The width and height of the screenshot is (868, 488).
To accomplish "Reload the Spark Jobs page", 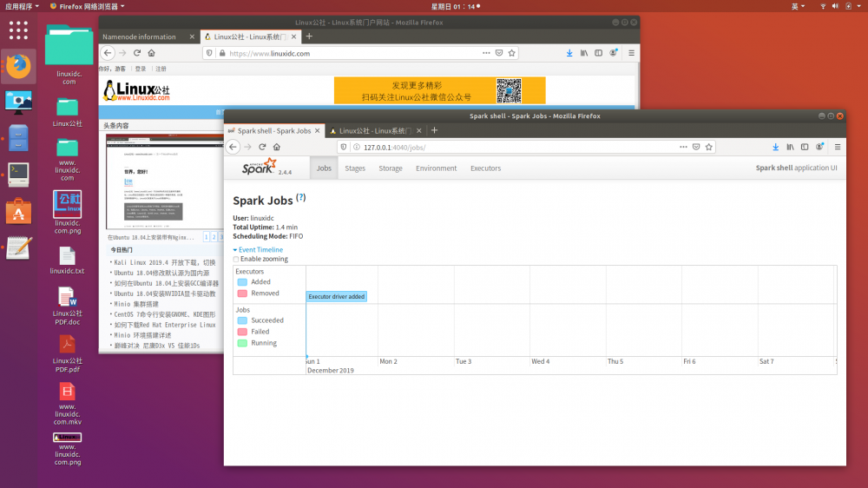I will point(262,148).
